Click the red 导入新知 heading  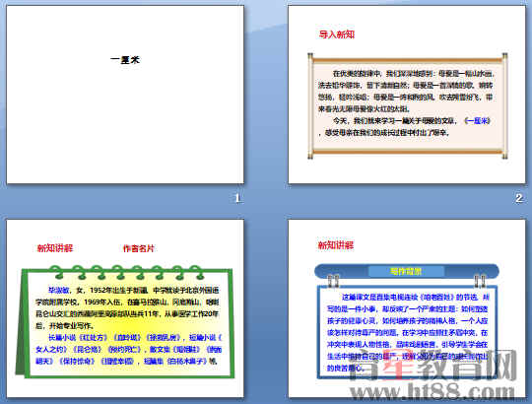337,34
